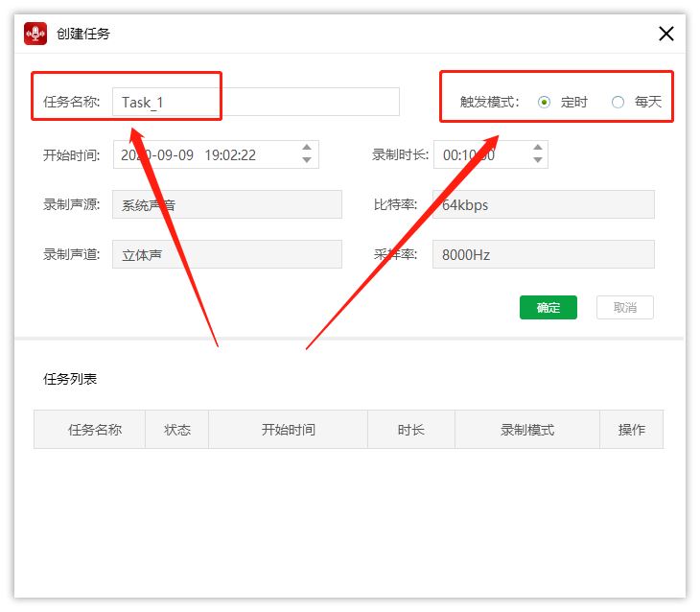Increase 开始时间 with the up arrow

click(x=307, y=149)
